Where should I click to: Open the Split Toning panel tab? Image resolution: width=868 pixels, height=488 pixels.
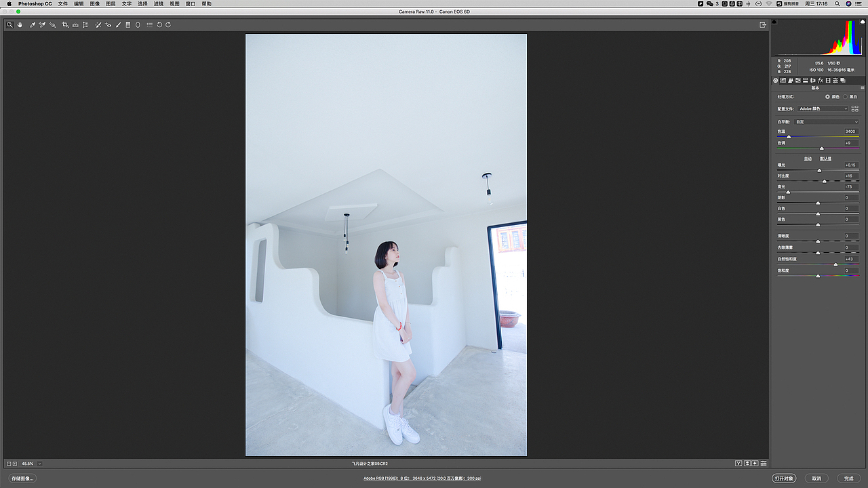806,80
